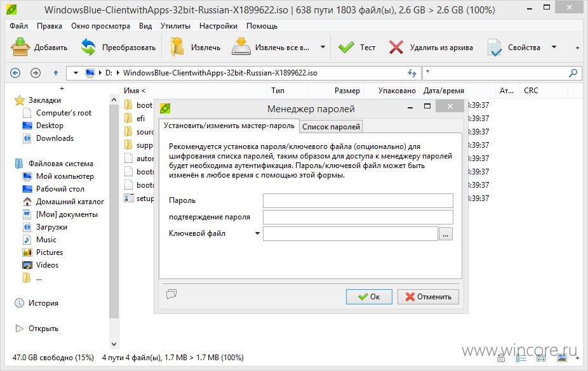Run the Тест archive check
Viewport: 588px width, 371px height.
point(357,48)
